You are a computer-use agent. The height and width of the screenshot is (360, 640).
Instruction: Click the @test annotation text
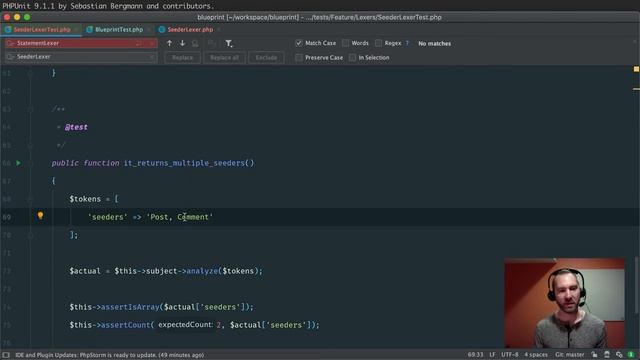76,127
